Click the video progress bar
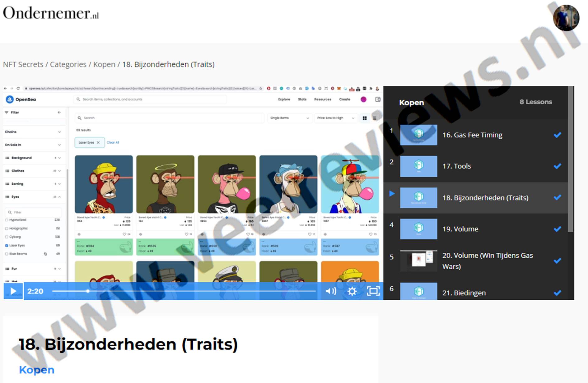 click(x=184, y=291)
